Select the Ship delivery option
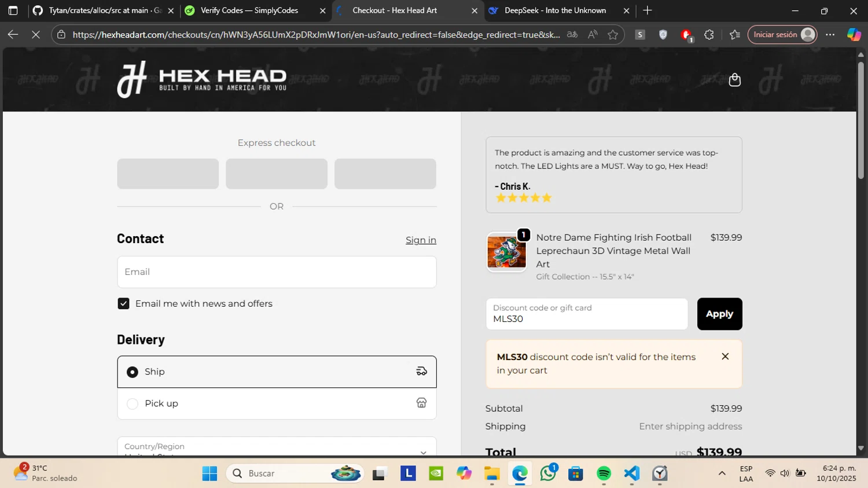868x488 pixels. tap(277, 372)
